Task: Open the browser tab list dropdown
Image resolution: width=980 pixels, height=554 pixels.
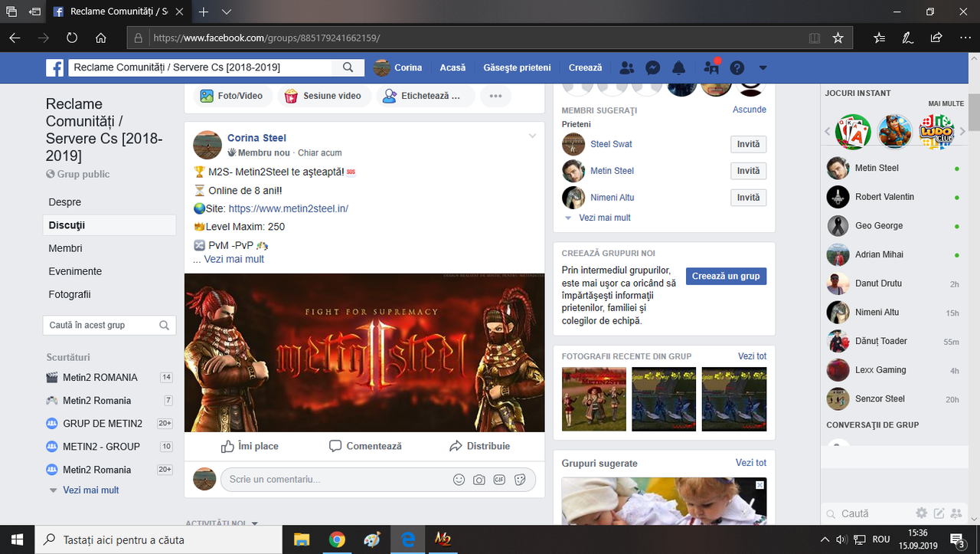Action: (227, 12)
